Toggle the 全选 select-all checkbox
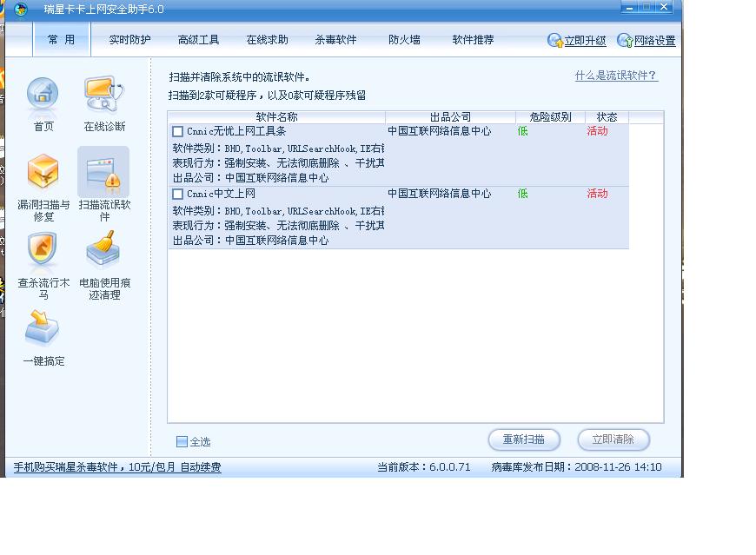The width and height of the screenshot is (756, 555). click(182, 441)
